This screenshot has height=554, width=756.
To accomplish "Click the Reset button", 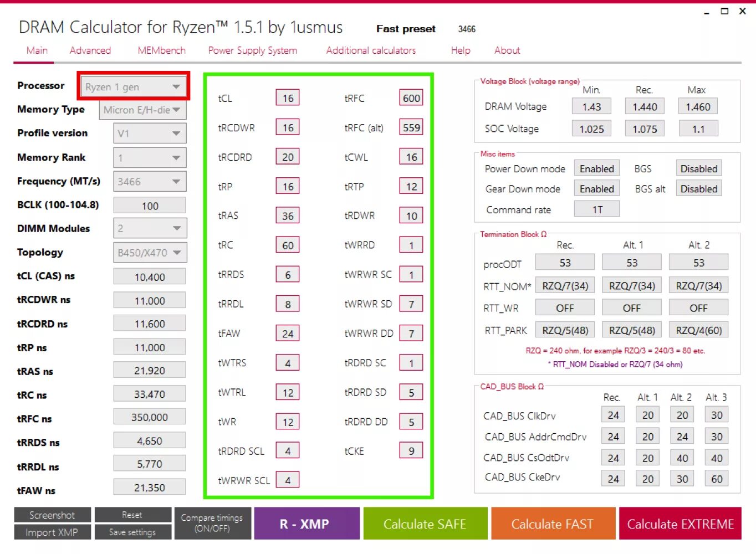I will pyautogui.click(x=132, y=515).
